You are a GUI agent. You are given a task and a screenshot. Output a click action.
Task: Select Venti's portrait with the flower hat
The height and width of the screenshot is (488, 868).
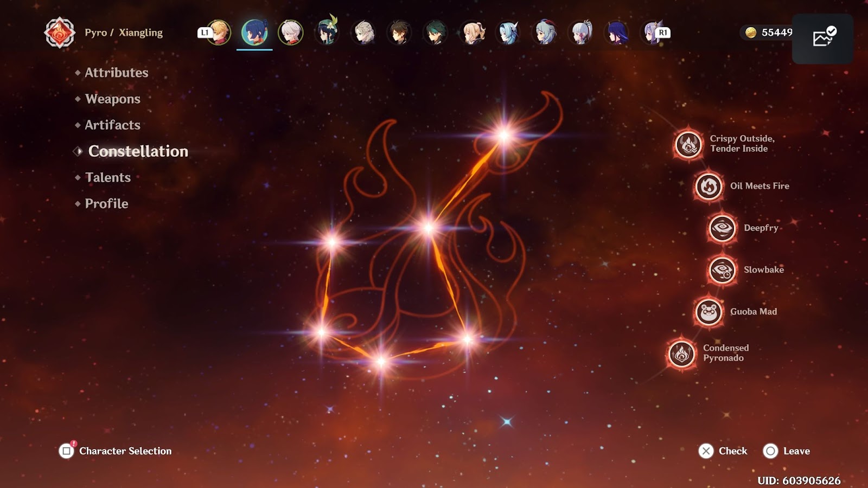pyautogui.click(x=327, y=31)
